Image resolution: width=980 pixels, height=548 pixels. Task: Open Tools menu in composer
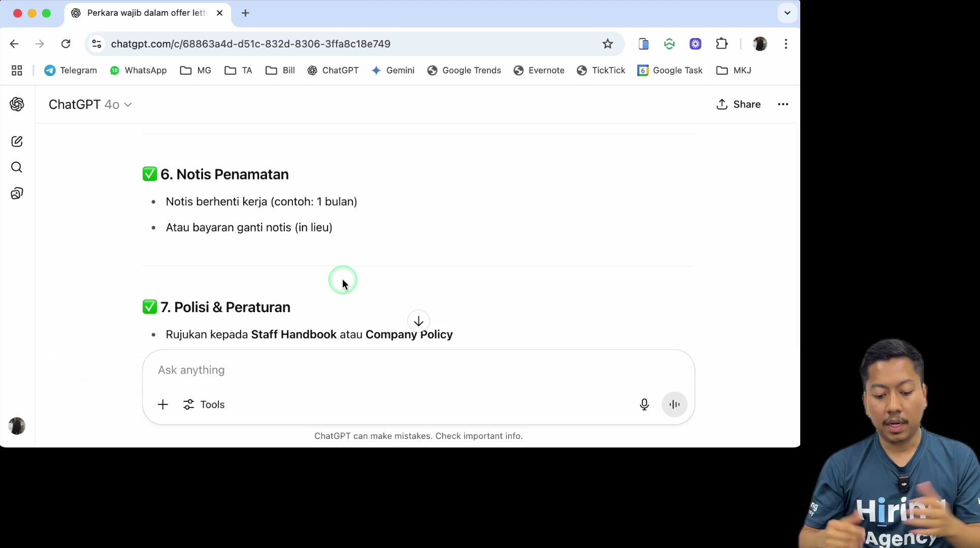pyautogui.click(x=204, y=404)
